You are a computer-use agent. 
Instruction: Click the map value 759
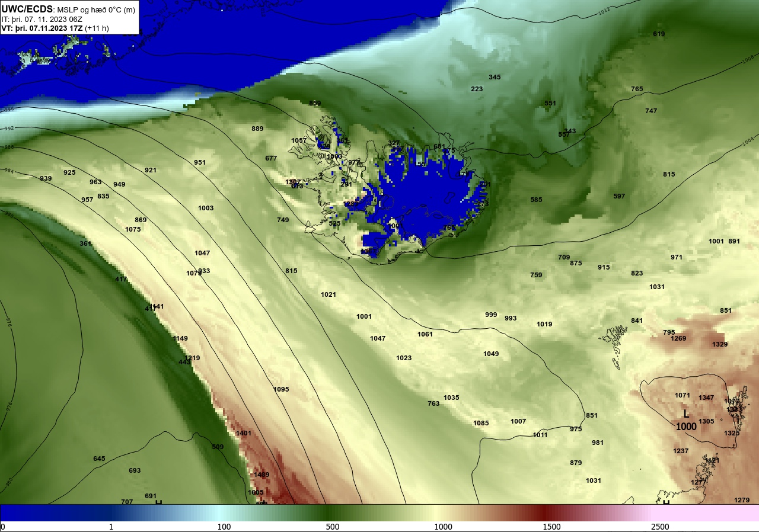coord(536,275)
